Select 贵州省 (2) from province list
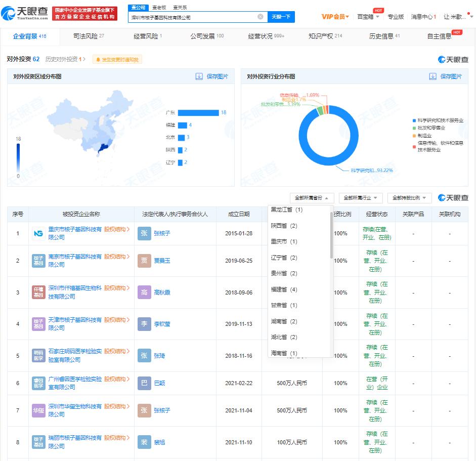This screenshot has width=476, height=461. tap(284, 273)
